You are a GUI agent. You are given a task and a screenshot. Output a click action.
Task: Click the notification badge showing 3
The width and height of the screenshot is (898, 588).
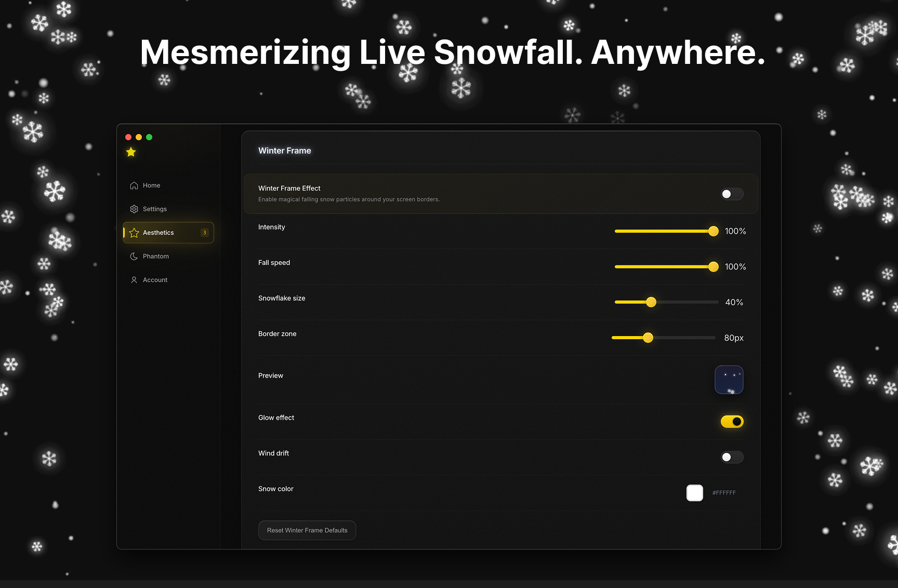[x=204, y=233]
